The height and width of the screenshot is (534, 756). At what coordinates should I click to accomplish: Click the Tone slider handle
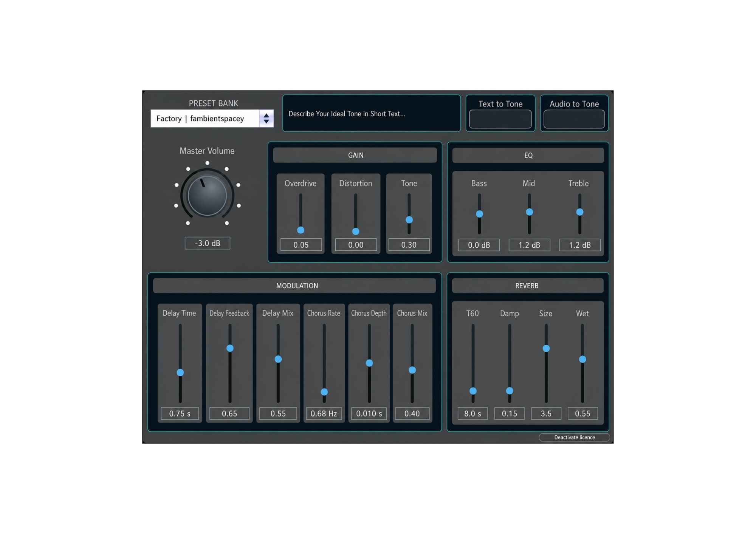[x=409, y=220]
